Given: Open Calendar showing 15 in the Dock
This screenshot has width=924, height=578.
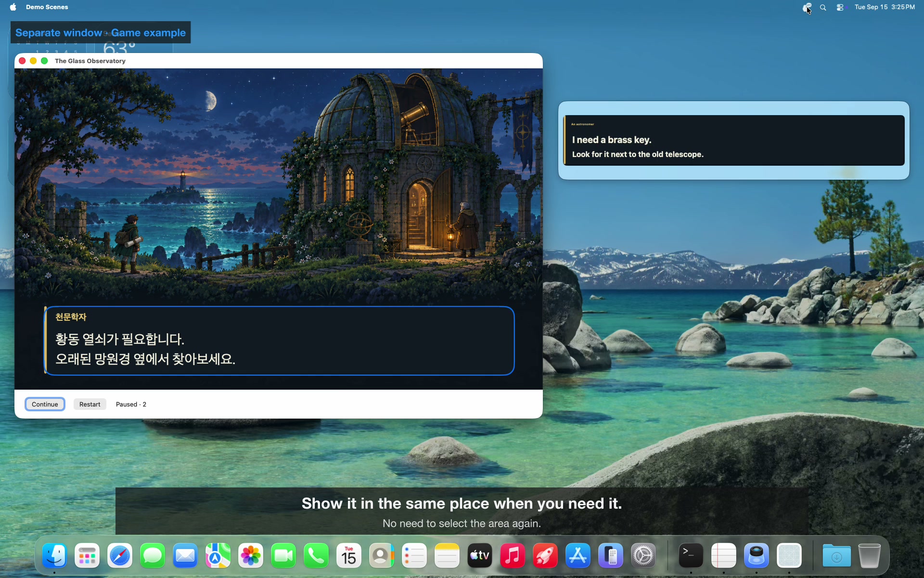Looking at the screenshot, I should point(349,556).
